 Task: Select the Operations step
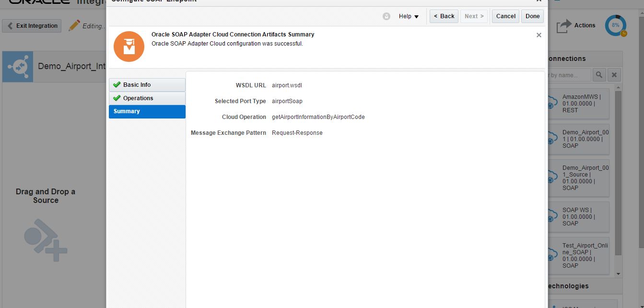tap(147, 98)
